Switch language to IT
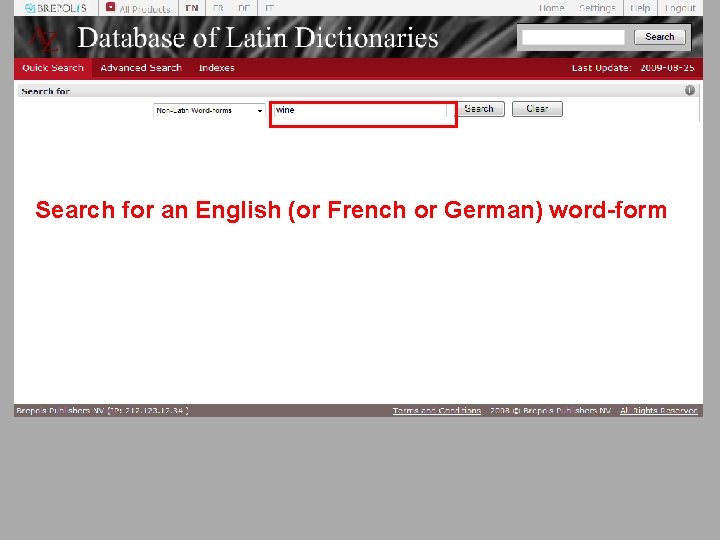This screenshot has height=540, width=720. 270,8
